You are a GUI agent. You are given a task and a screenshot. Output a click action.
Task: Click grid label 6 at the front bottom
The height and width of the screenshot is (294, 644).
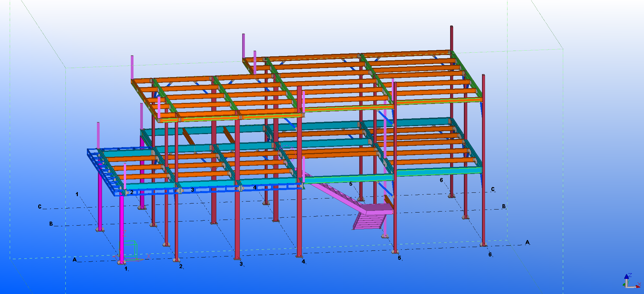pos(490,254)
